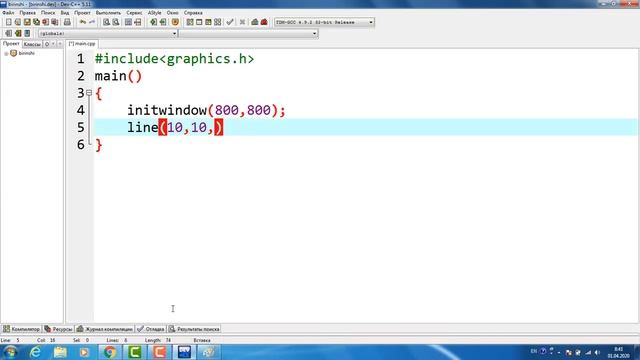Image resolution: width=640 pixels, height=360 pixels.
Task: Click the Compile toolbar icon
Action: pos(190,22)
